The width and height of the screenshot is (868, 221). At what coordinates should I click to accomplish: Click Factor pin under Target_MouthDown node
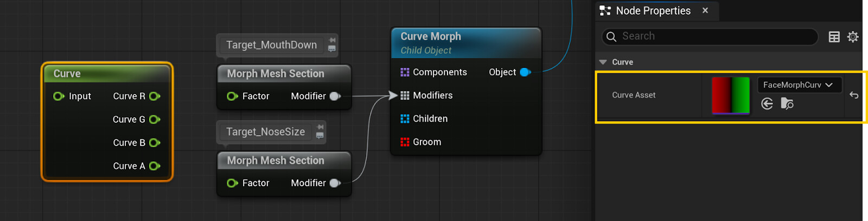point(232,96)
